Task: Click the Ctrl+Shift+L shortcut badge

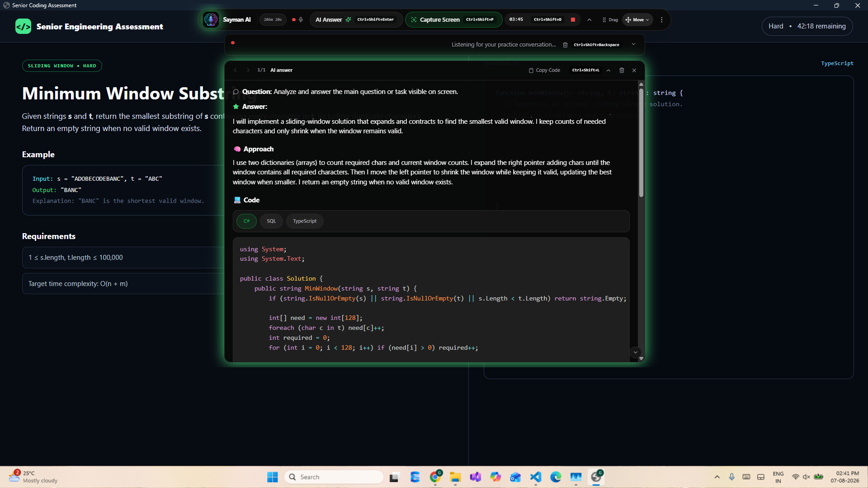Action: (585, 70)
